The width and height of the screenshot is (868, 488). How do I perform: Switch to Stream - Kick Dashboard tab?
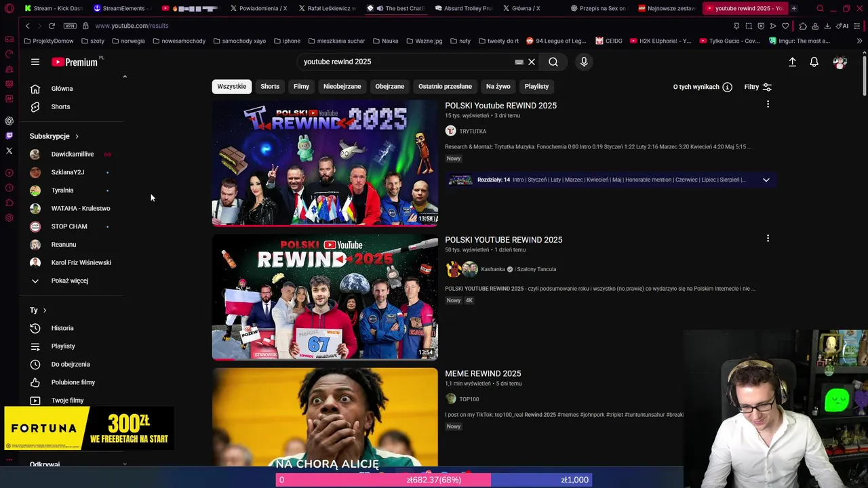click(53, 8)
